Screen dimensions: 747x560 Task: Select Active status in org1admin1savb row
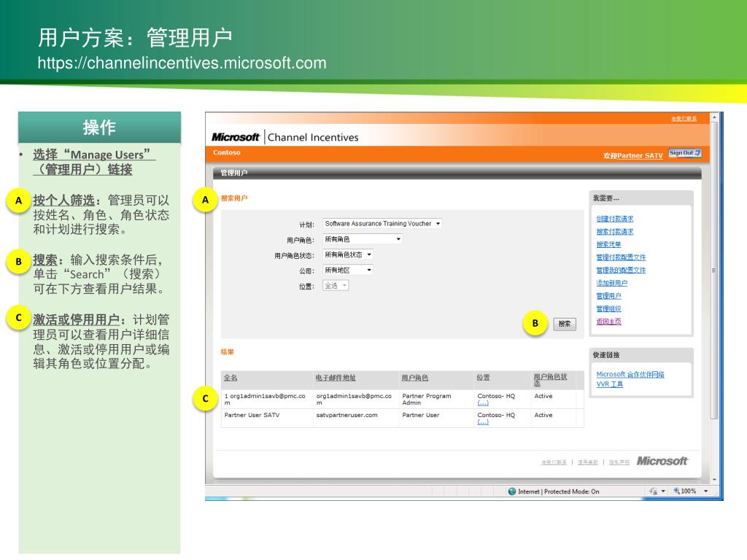point(543,396)
